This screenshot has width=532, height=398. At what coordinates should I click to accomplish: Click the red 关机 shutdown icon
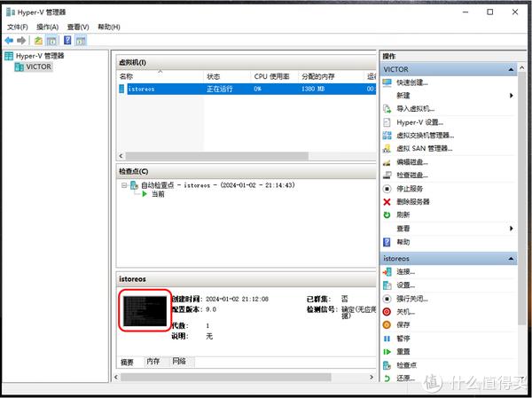387,312
